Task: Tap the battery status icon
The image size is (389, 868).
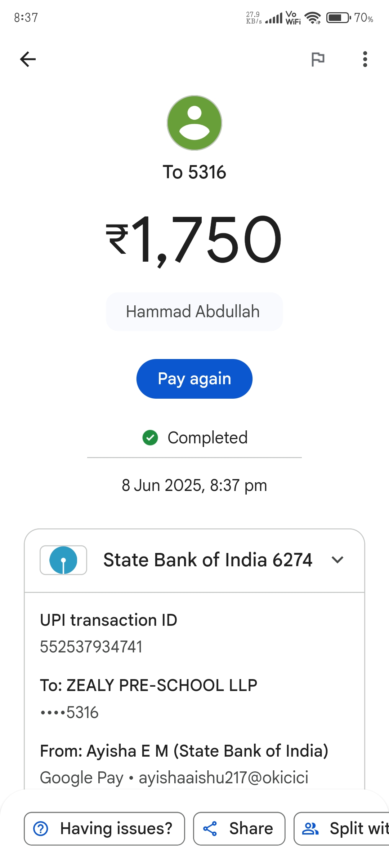Action: click(x=338, y=17)
